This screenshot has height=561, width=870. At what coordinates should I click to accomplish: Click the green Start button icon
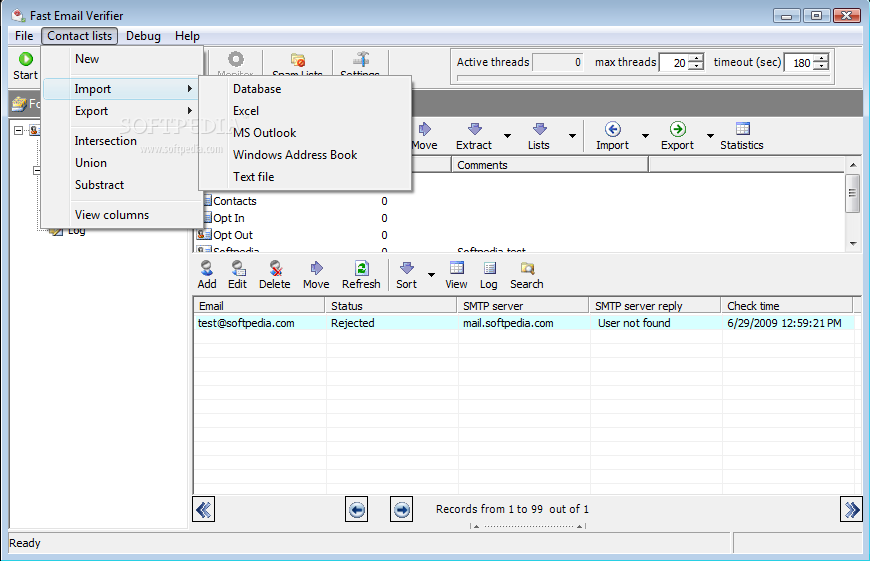pos(26,59)
